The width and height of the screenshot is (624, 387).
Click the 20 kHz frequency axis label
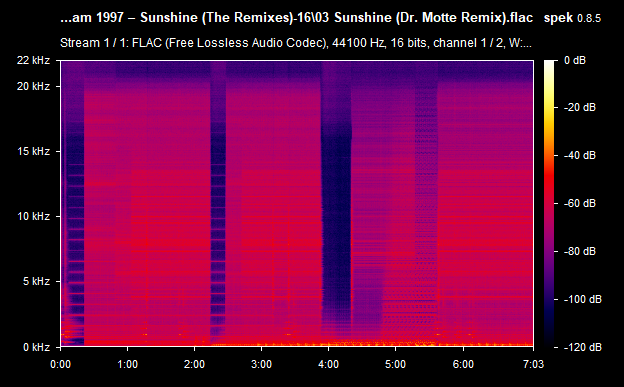click(x=33, y=86)
